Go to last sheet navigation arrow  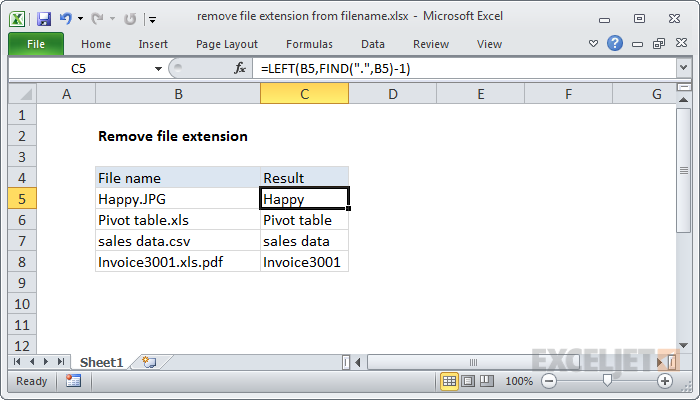pos(61,362)
